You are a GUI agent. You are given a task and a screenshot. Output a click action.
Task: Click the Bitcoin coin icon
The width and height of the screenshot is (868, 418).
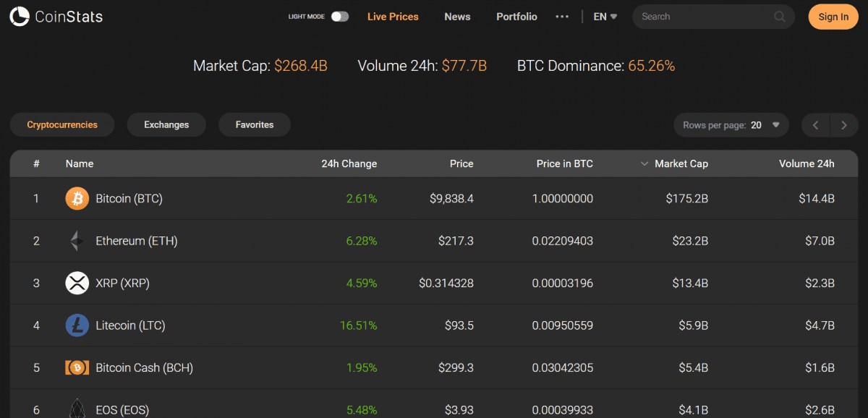point(77,198)
